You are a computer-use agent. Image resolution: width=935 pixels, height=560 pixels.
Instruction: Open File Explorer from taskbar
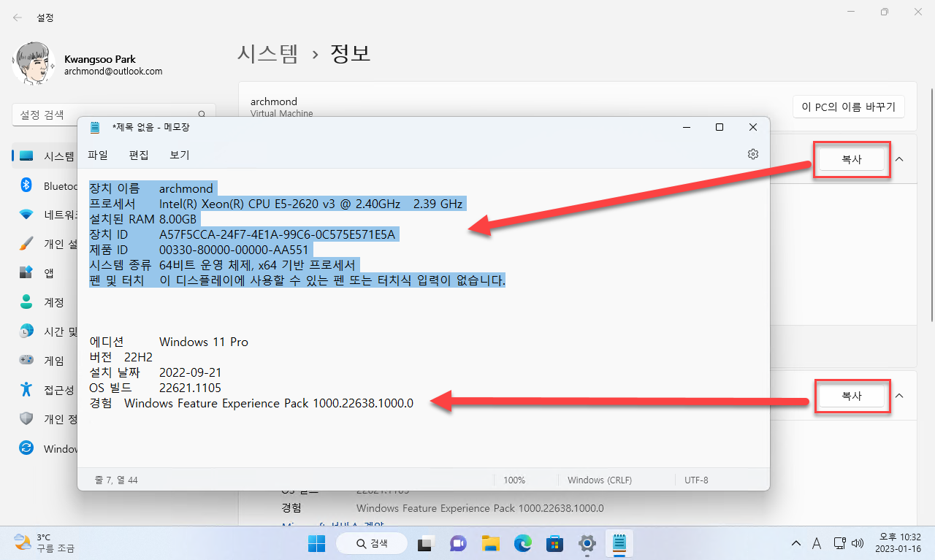pyautogui.click(x=490, y=543)
